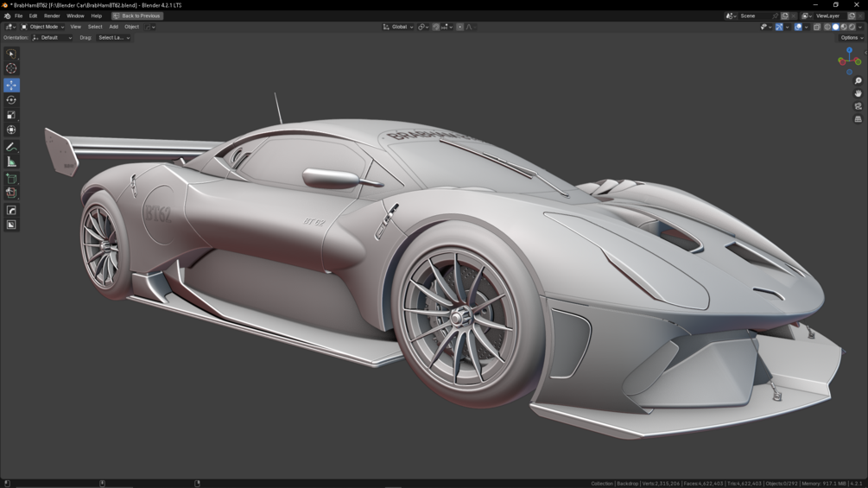Open the viewport View menu
This screenshot has width=868, height=488.
point(75,27)
